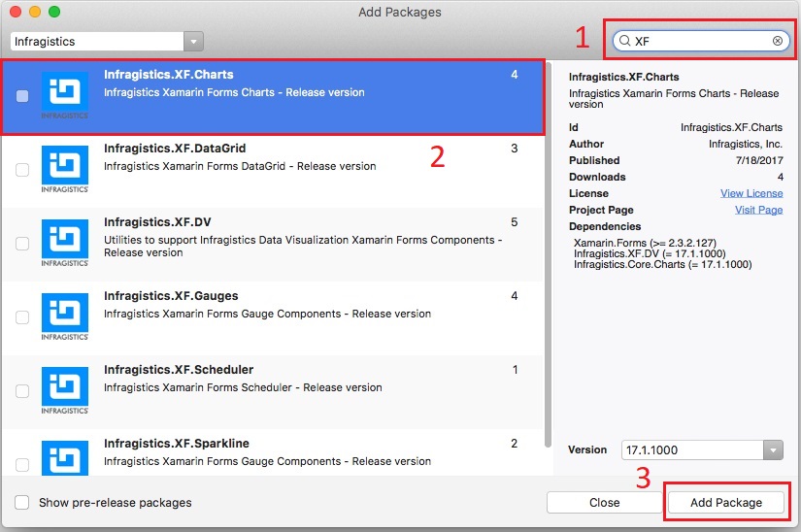The image size is (801, 532).
Task: Check the Infragistics.XF.DataGrid package checkbox
Action: (22, 170)
